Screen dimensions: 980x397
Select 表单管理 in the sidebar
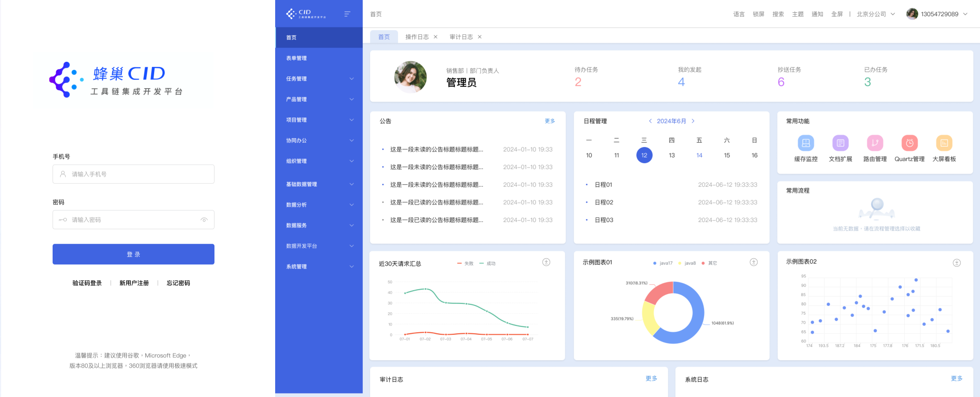pos(297,58)
